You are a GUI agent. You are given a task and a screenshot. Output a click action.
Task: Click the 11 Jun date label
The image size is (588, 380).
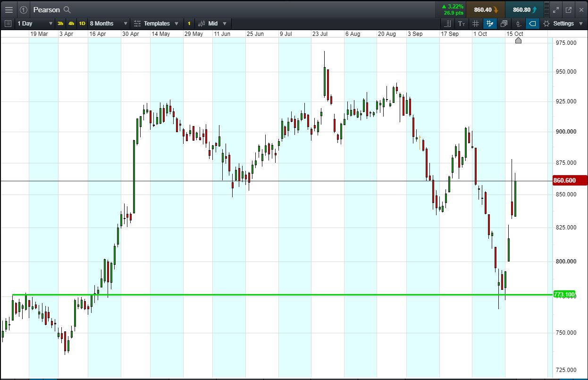click(222, 34)
